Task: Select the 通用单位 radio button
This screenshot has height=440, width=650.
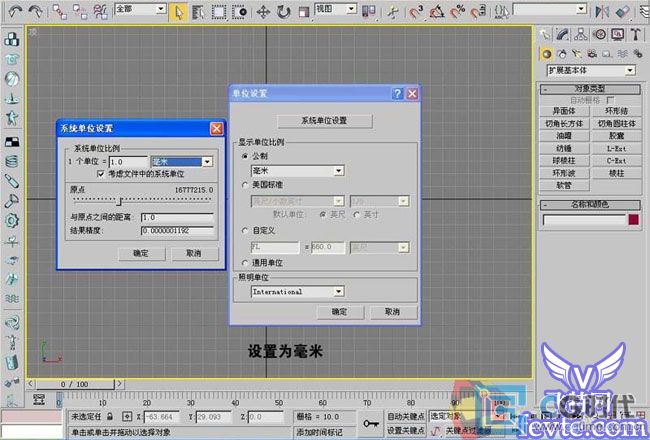Action: point(245,263)
